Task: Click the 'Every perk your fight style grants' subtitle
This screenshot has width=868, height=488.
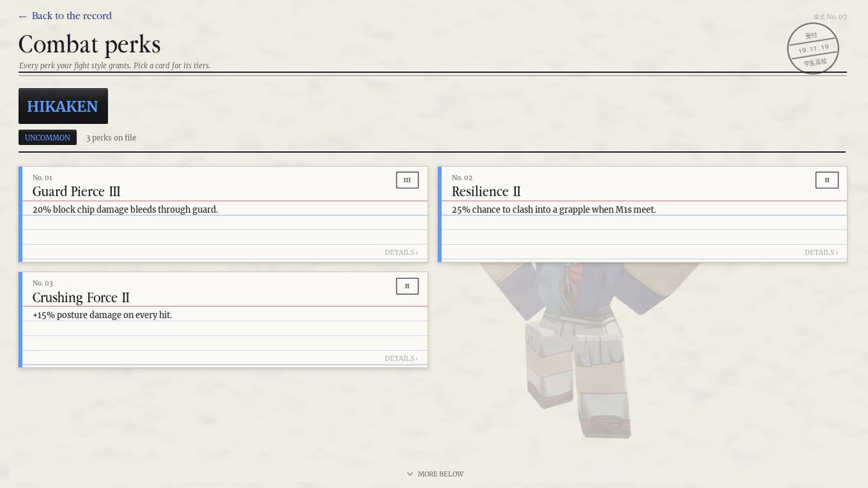Action: pos(115,66)
